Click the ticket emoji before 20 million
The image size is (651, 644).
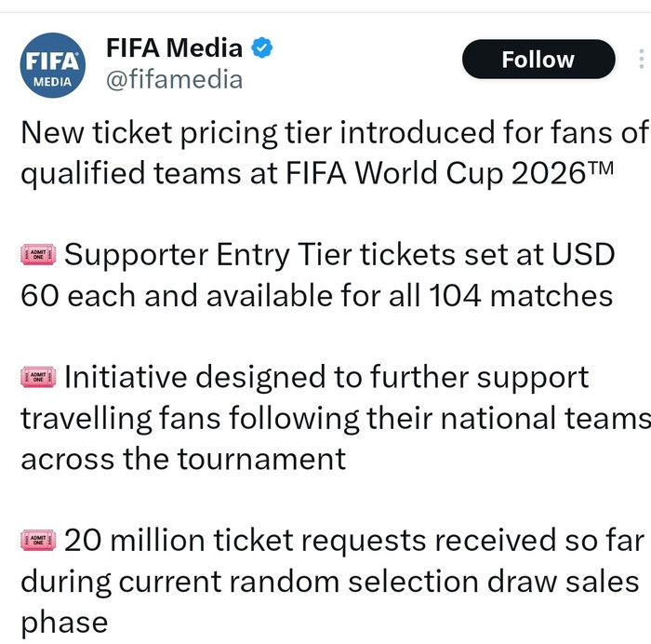(x=38, y=541)
